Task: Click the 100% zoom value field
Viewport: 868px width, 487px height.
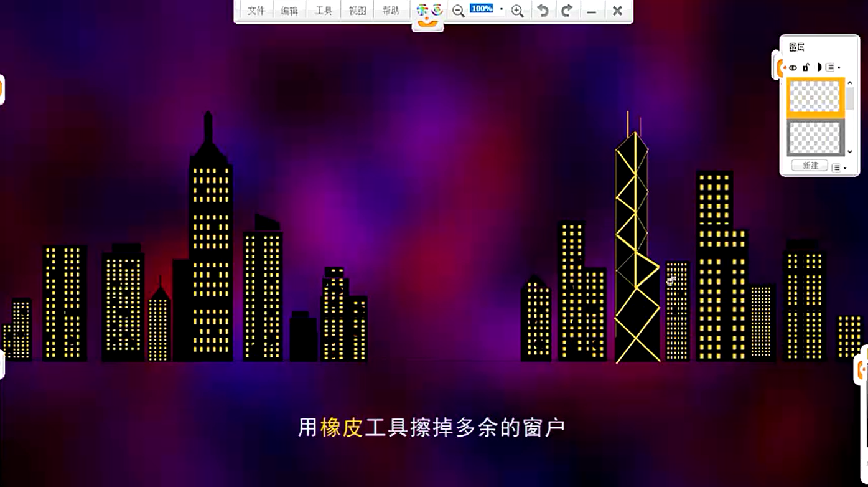Action: click(482, 9)
